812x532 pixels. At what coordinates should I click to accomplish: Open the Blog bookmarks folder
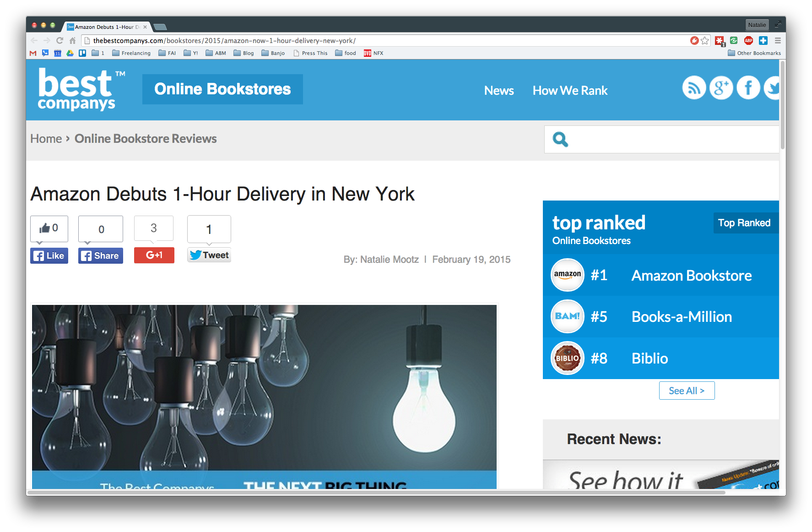point(244,53)
